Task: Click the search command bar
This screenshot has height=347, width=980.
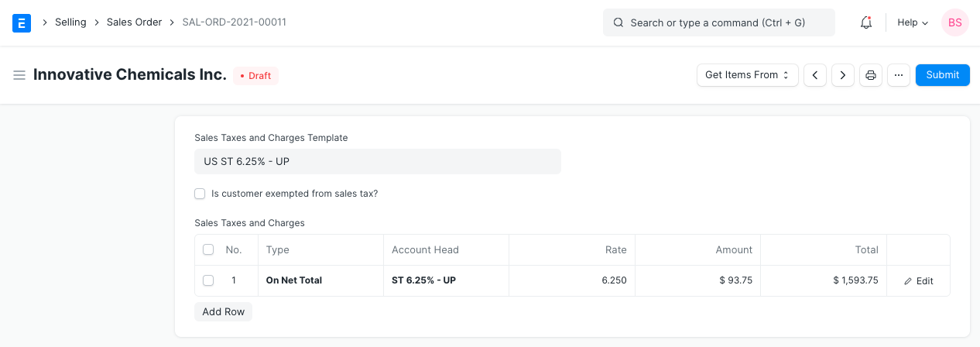Action: pyautogui.click(x=718, y=23)
